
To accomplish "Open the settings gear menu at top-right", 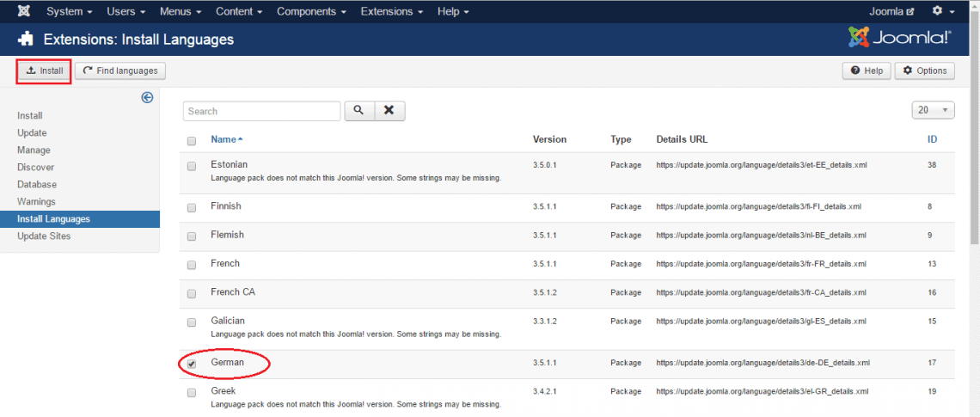I will coord(942,11).
